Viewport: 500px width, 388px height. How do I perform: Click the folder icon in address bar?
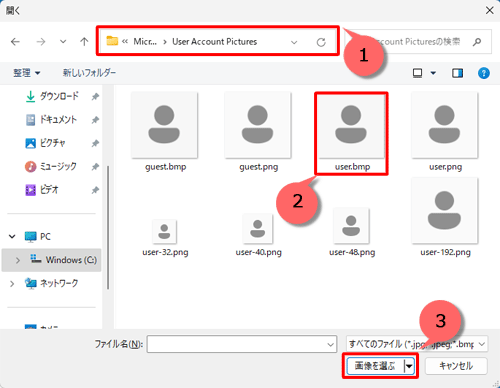coord(112,41)
